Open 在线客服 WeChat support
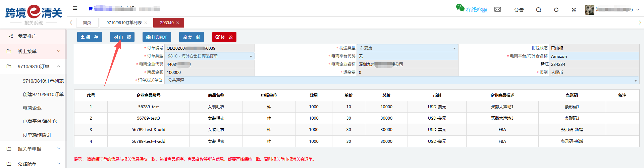 pos(472,9)
